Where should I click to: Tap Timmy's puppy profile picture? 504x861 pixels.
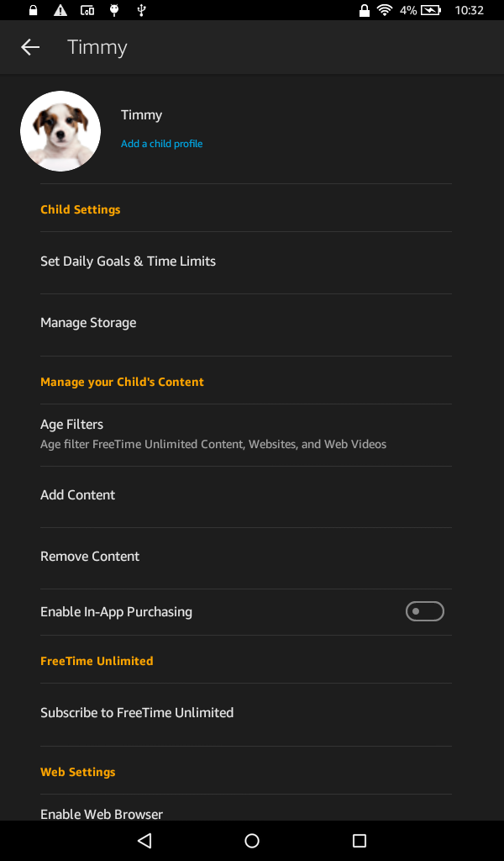coord(60,131)
